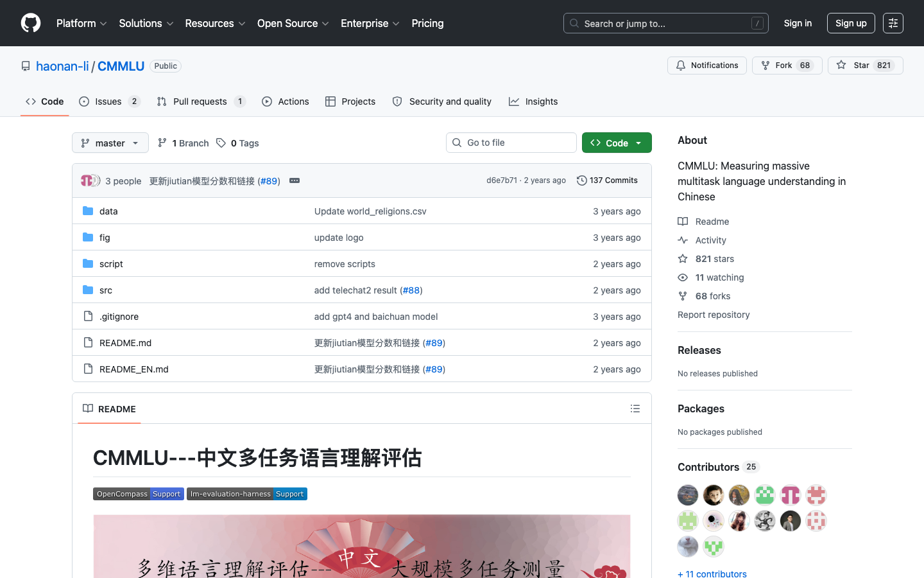Click the Go to file search box

point(511,143)
